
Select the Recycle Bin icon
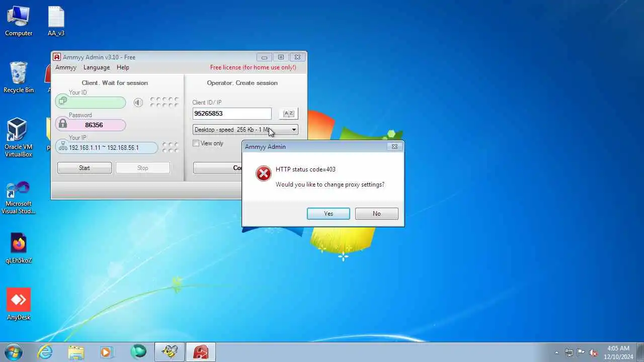(19, 77)
